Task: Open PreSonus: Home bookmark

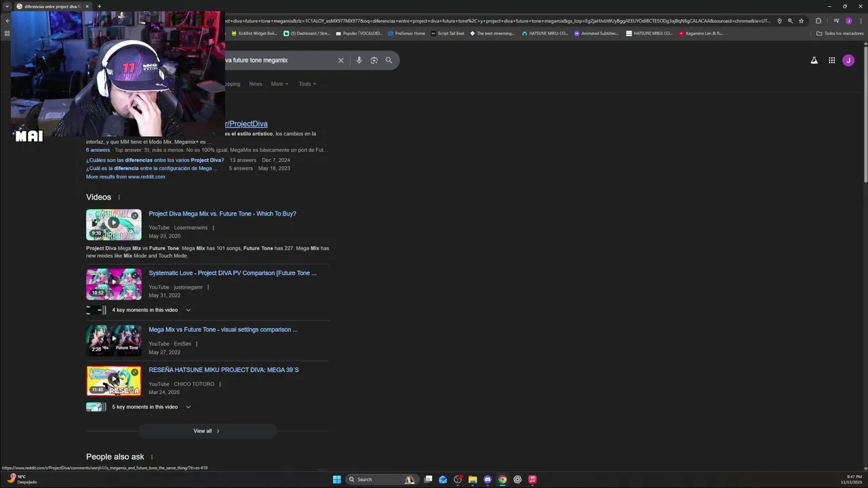Action: pyautogui.click(x=407, y=33)
